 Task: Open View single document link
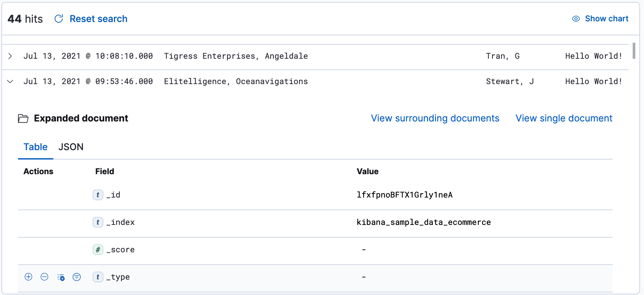(x=564, y=118)
